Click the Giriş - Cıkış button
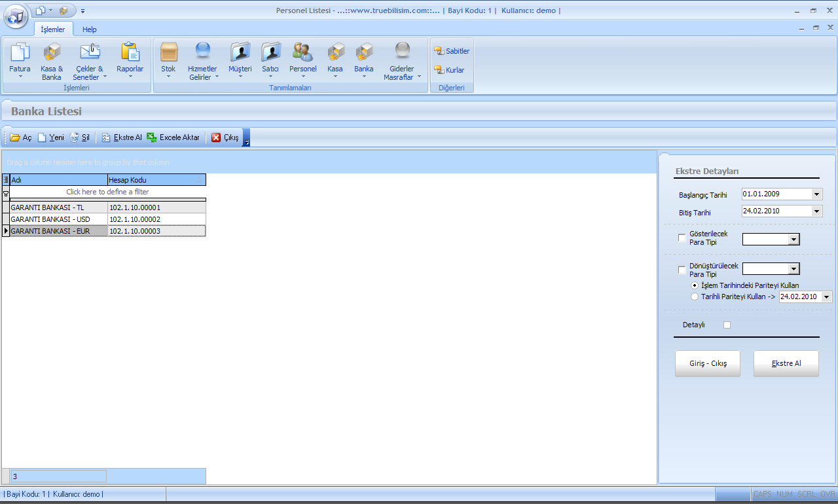This screenshot has width=838, height=504. coord(707,363)
